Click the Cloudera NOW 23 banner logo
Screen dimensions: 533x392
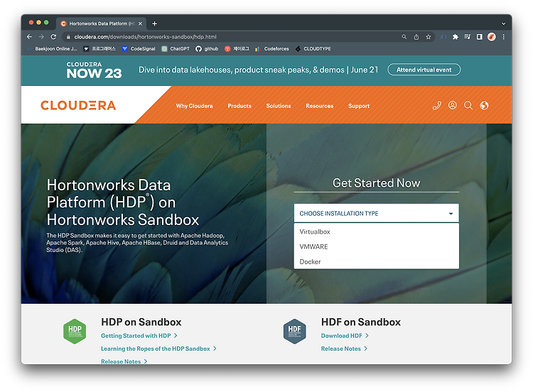94,70
